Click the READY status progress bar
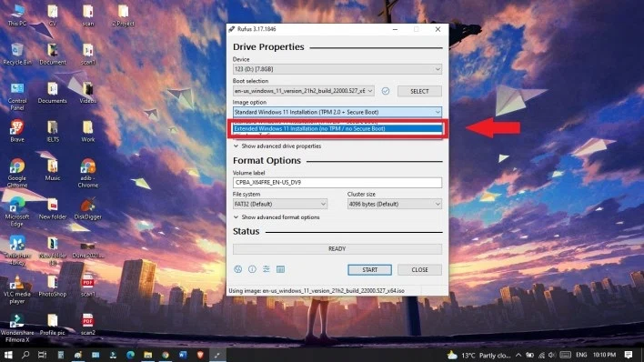 coord(337,248)
